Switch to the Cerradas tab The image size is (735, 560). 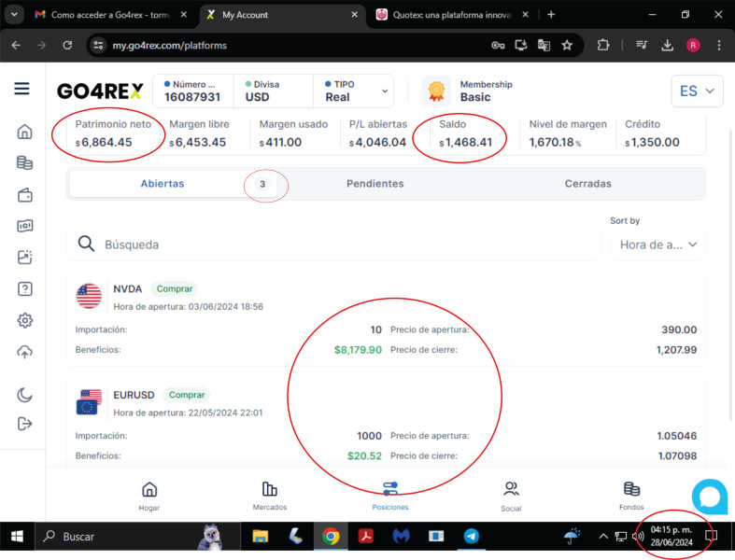click(587, 184)
